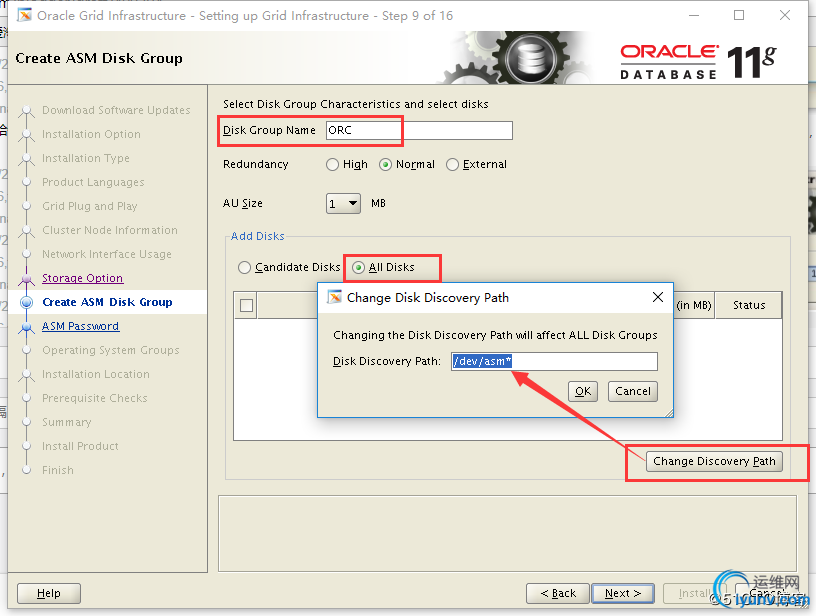This screenshot has width=816, height=616.
Task: Minimize the installer window
Action: 694,15
